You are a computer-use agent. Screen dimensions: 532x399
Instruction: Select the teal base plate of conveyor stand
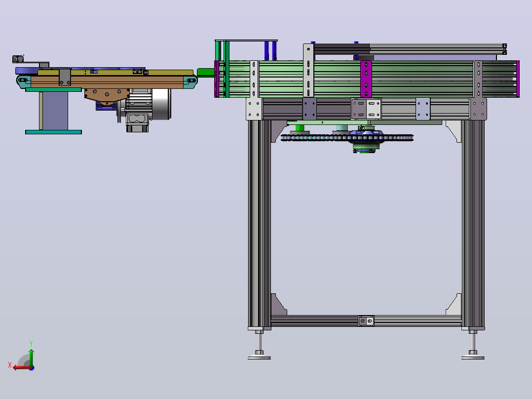[54, 132]
